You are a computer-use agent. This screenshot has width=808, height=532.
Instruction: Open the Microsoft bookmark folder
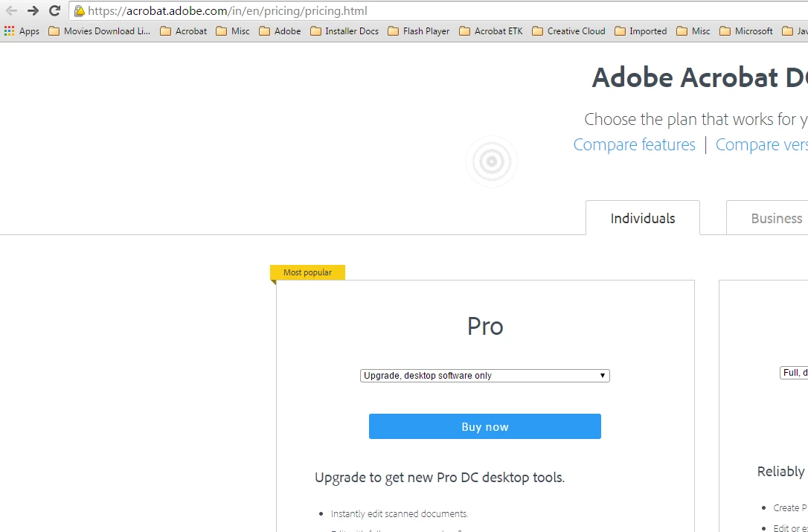tap(746, 31)
